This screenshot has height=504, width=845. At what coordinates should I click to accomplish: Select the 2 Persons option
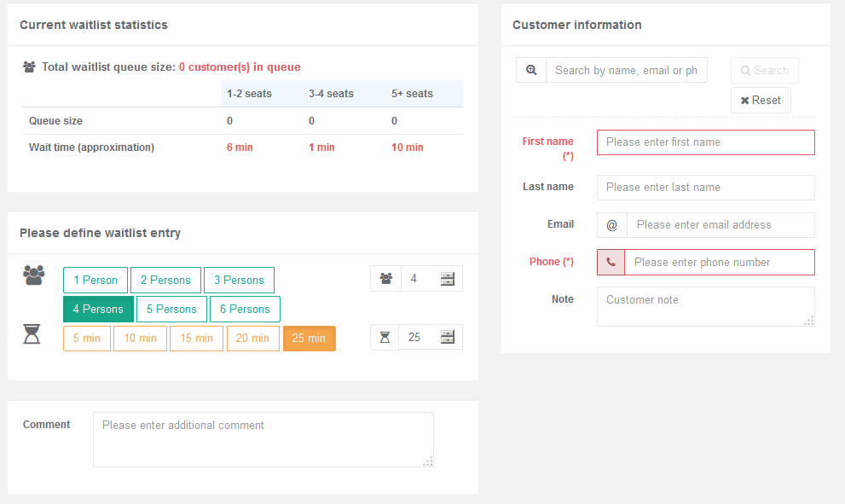165,281
